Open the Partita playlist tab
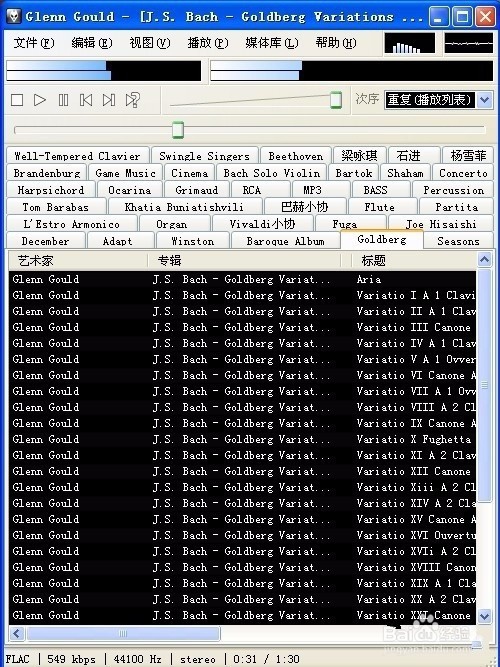 coord(456,207)
